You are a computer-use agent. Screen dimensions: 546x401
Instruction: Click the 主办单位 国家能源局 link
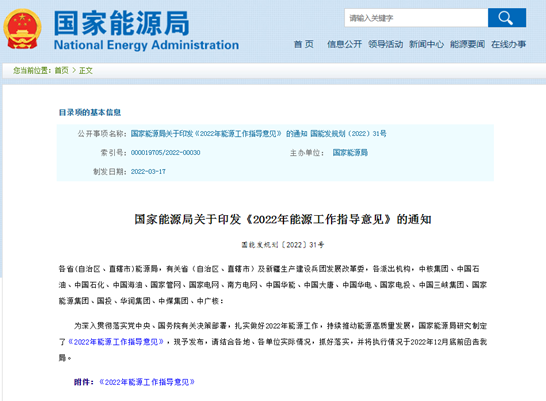click(350, 152)
